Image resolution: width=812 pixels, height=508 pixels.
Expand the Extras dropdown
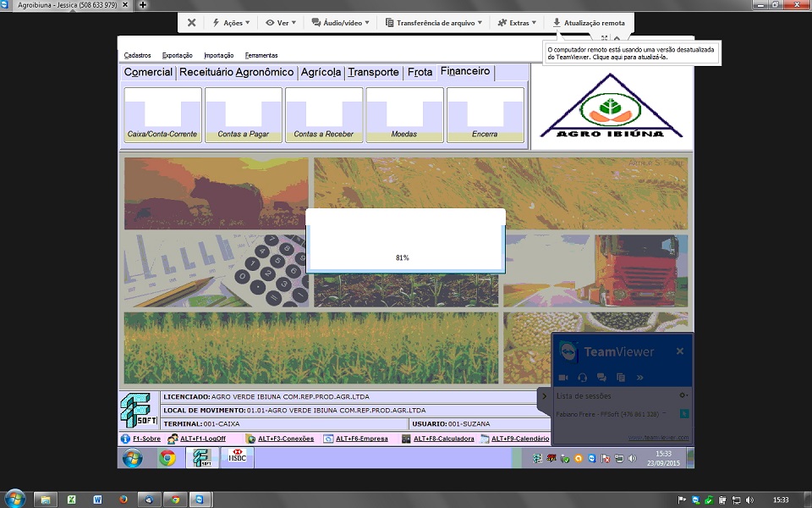point(516,23)
